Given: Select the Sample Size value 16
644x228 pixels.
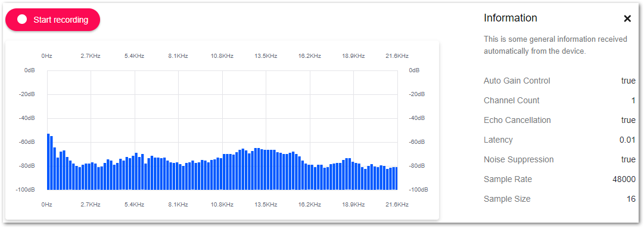Looking at the screenshot, I should [631, 199].
